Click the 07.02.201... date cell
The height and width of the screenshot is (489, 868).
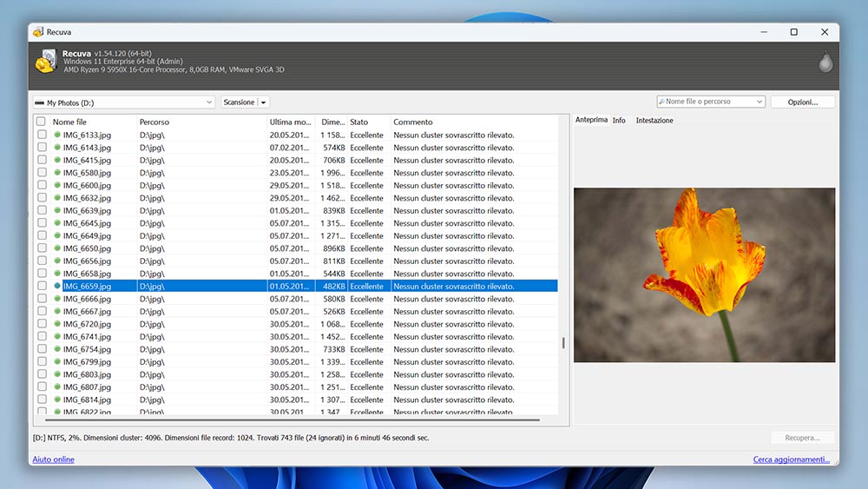290,148
